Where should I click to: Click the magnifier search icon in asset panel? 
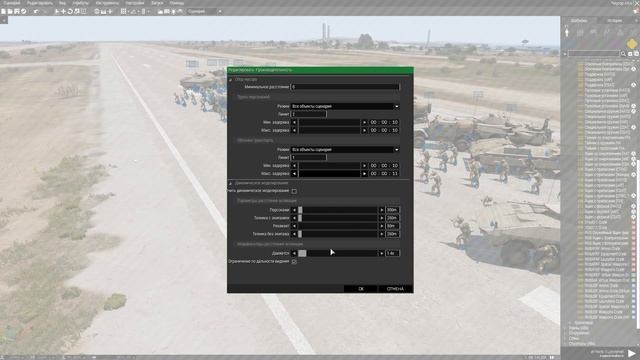pyautogui.click(x=623, y=53)
